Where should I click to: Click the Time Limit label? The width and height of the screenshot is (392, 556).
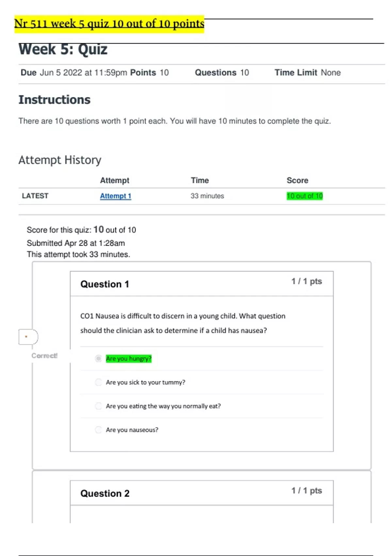point(296,73)
